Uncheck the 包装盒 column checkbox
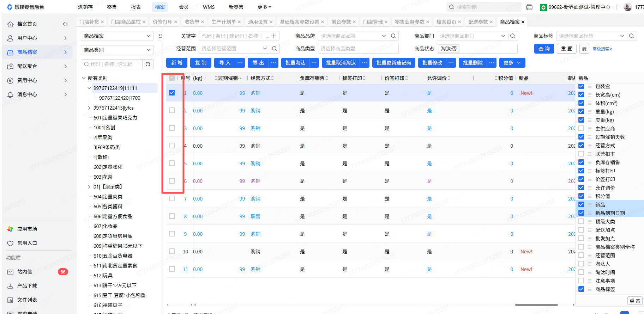 [x=581, y=86]
